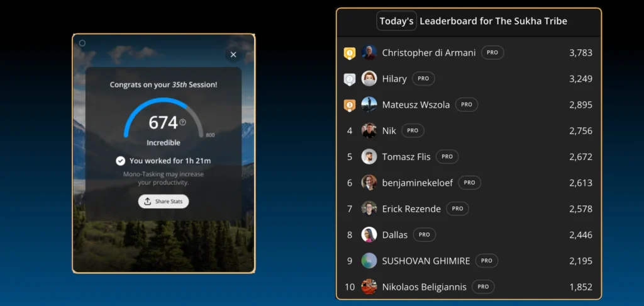Open Christopher di Armani's avatar
This screenshot has height=306, width=644.
click(369, 53)
